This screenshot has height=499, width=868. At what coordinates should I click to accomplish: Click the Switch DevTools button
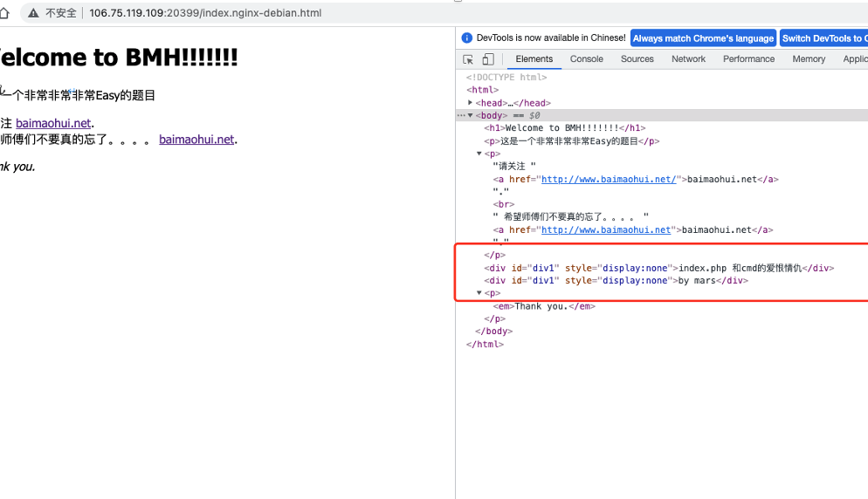pyautogui.click(x=823, y=38)
